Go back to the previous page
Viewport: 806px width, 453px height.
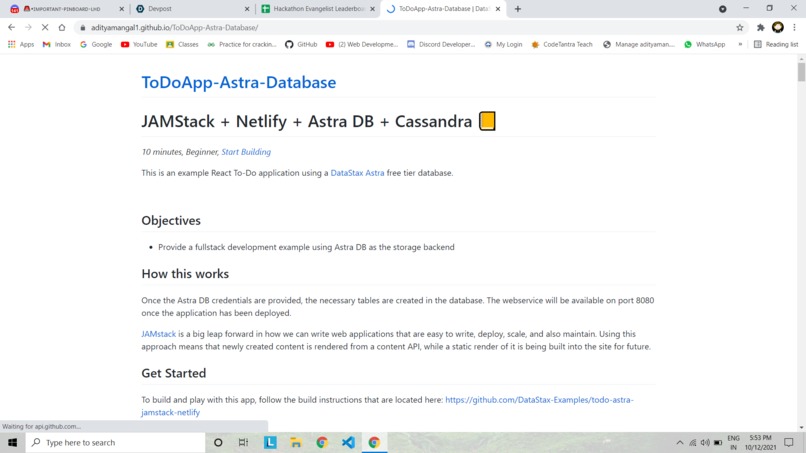coord(11,27)
